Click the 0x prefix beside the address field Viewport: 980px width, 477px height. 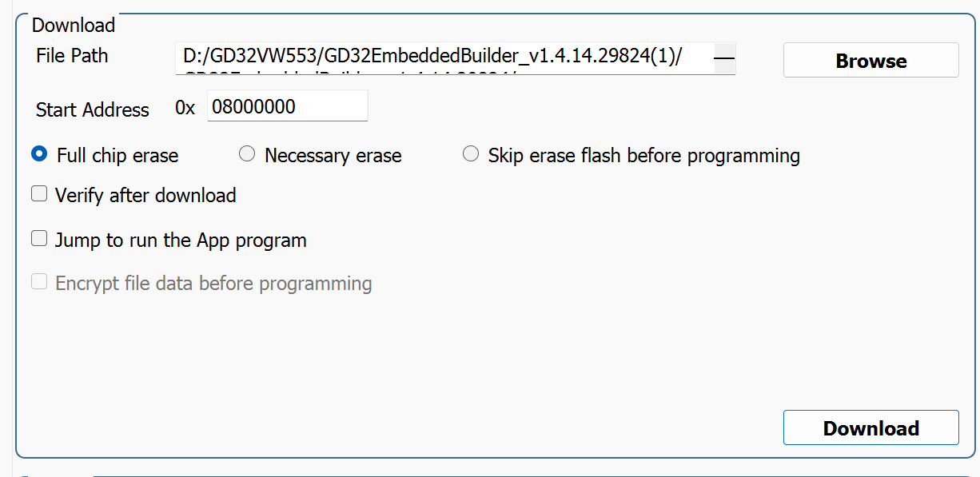185,108
